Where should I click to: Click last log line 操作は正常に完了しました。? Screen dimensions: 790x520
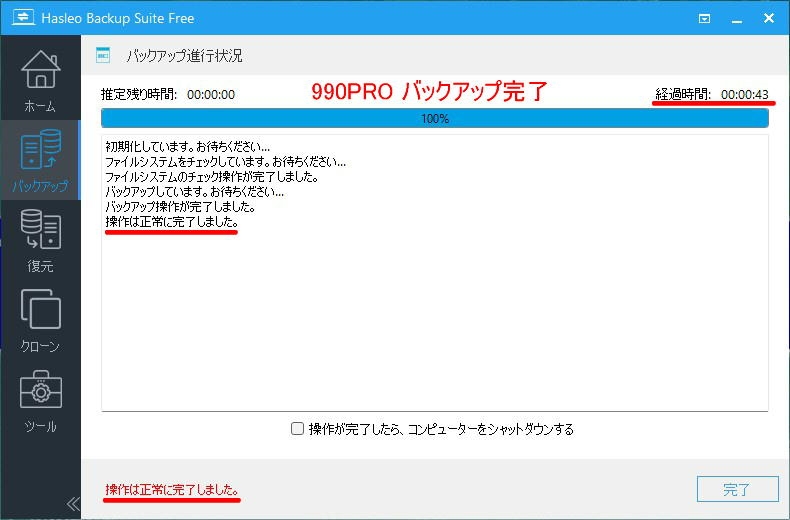(x=172, y=222)
